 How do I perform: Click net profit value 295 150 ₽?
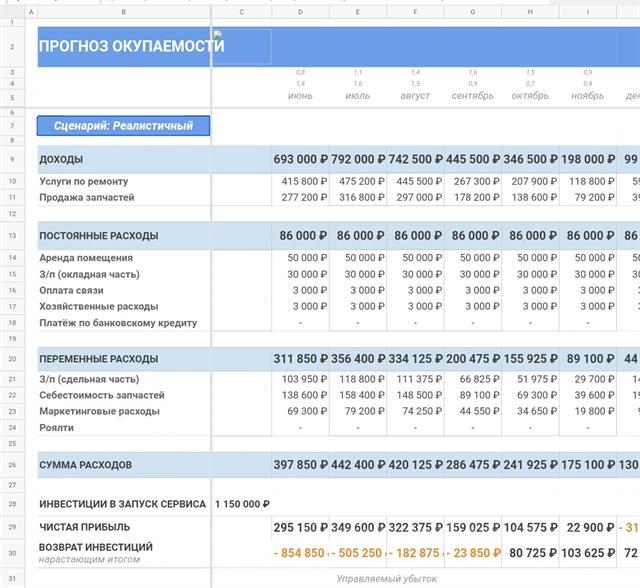[300, 528]
